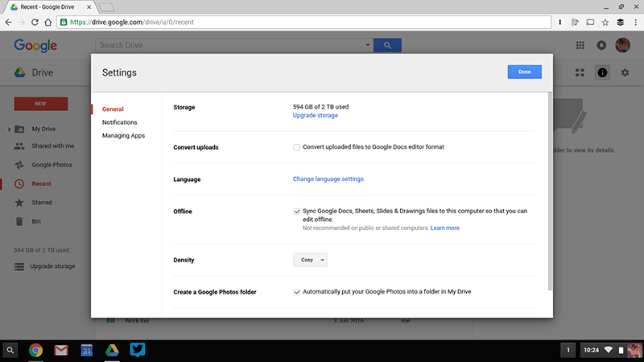Screen dimensions: 644x362
Task: Untick the Offline sync checkbox
Action: click(x=296, y=212)
